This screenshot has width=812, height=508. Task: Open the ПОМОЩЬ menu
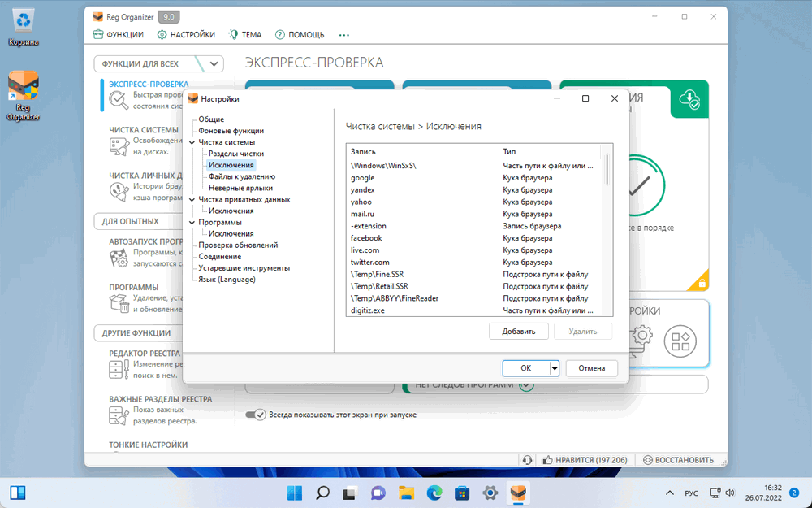click(300, 35)
